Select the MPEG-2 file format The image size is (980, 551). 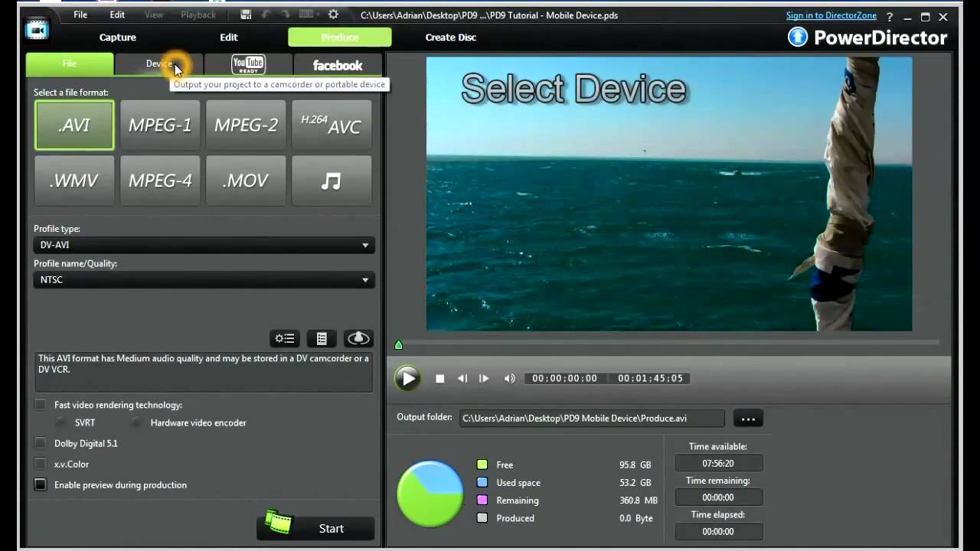pyautogui.click(x=246, y=125)
